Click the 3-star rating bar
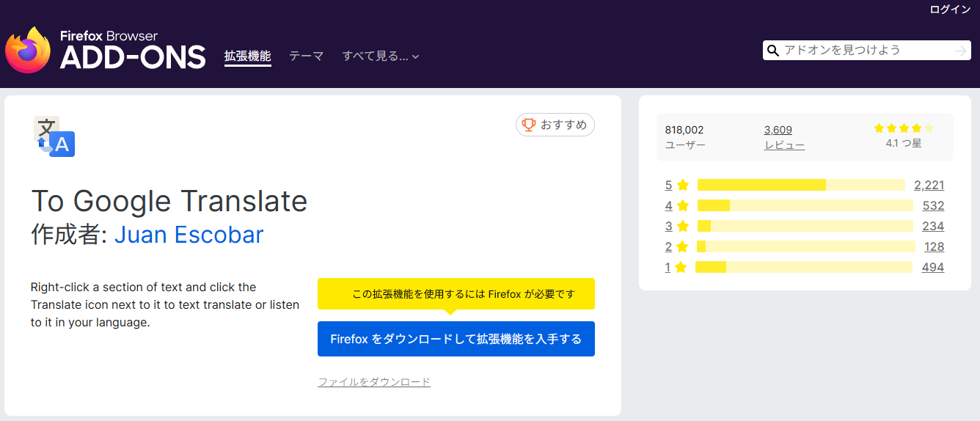980x421 pixels. coord(805,226)
